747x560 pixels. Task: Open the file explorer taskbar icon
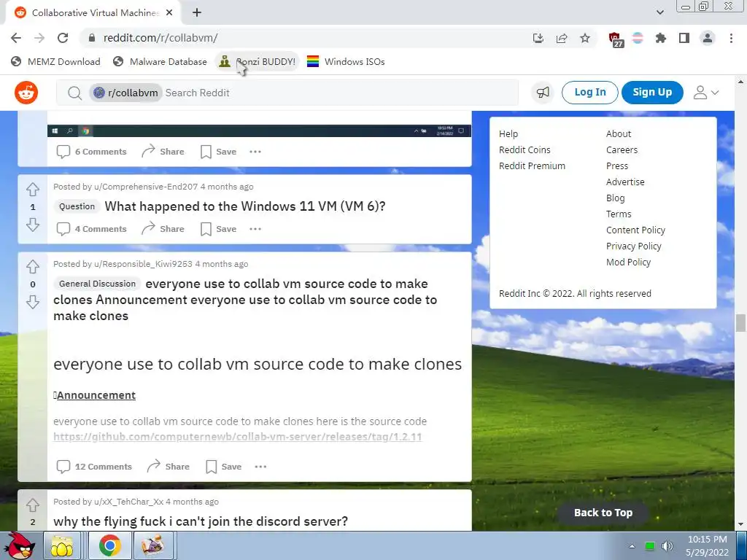click(62, 545)
